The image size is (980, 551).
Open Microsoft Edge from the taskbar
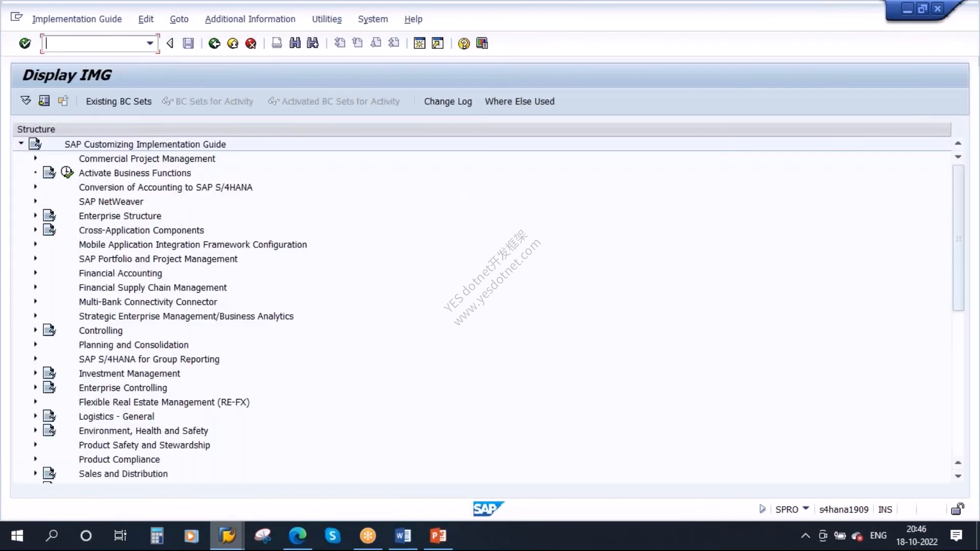(298, 536)
